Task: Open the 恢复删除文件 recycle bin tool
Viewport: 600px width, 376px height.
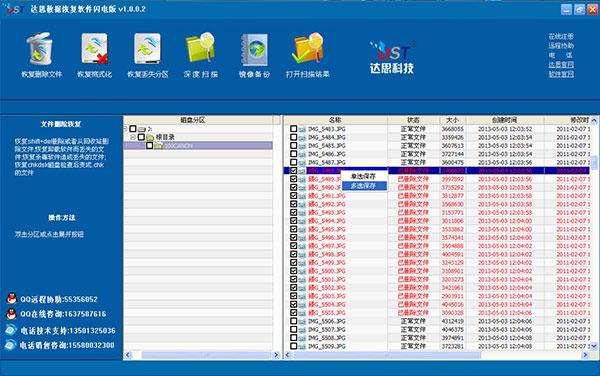Action: pyautogui.click(x=40, y=49)
